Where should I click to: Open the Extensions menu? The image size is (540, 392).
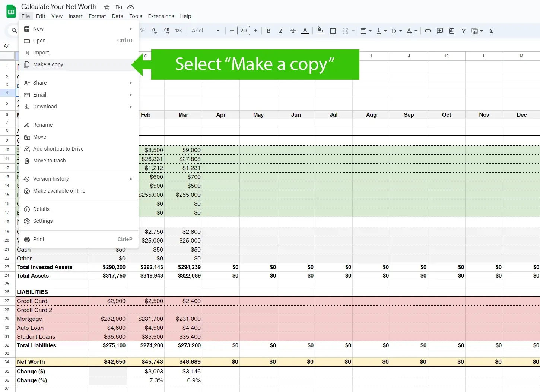(161, 16)
